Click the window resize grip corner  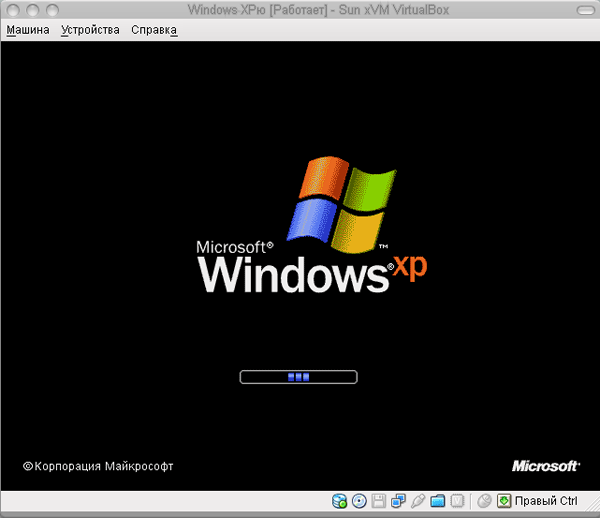593,504
